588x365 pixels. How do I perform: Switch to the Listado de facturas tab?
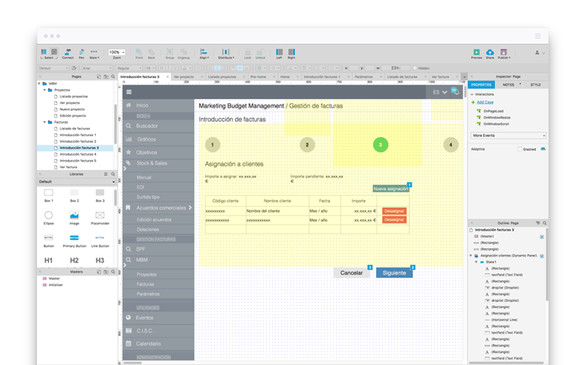click(x=402, y=77)
